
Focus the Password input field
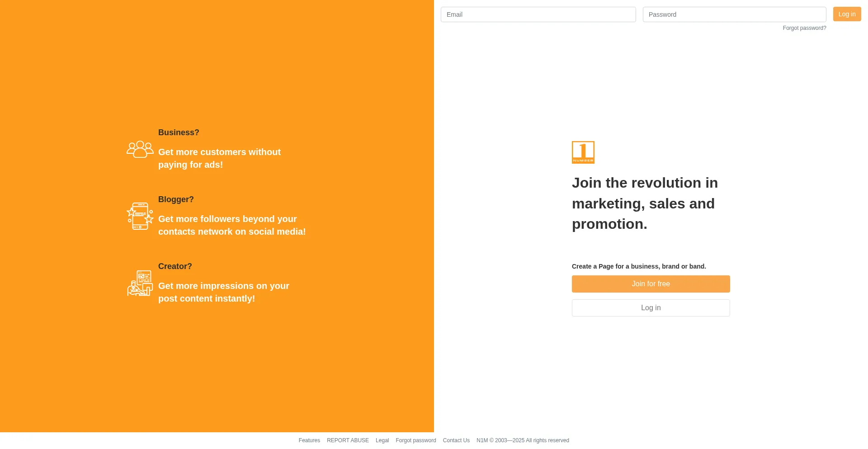734,14
